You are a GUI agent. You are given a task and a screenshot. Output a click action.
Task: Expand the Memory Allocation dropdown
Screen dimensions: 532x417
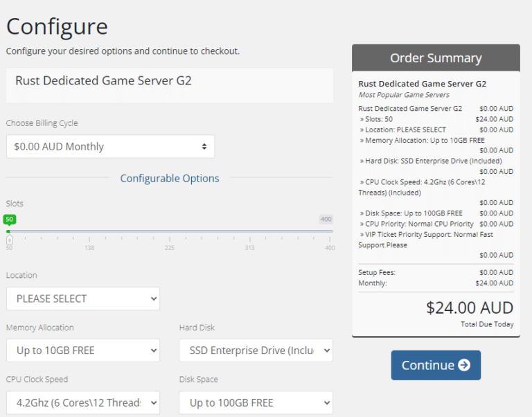click(82, 351)
